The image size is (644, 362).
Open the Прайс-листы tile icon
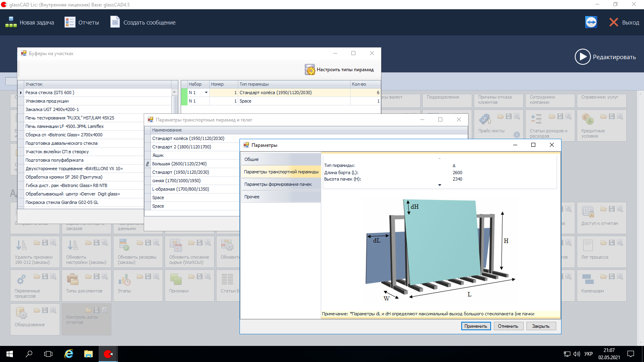point(485,119)
